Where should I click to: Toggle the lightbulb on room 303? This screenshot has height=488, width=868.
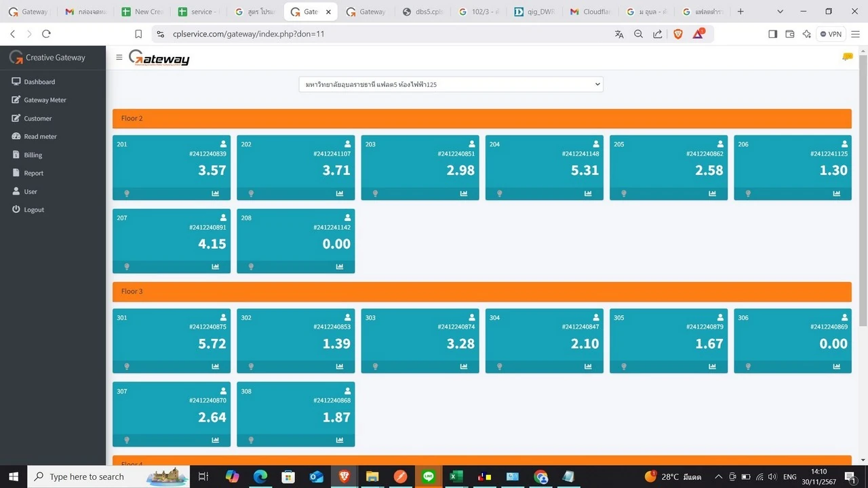(x=375, y=367)
